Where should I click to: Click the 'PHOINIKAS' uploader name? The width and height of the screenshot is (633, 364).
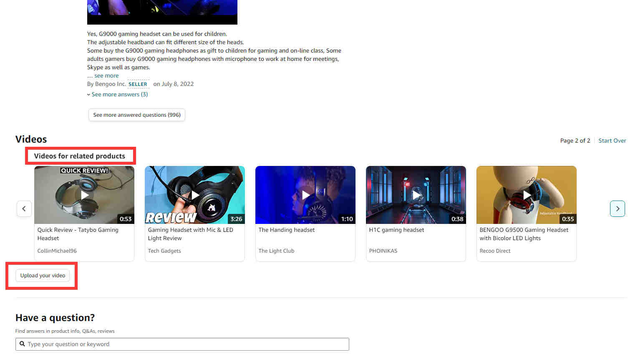pos(383,251)
